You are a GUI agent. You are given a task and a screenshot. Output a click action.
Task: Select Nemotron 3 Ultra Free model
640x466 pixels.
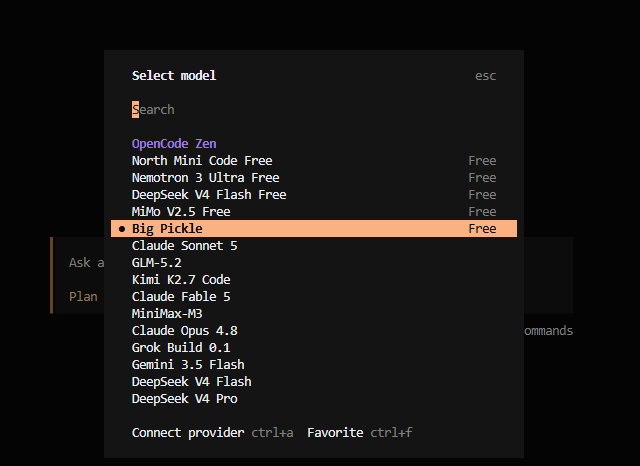coord(313,178)
